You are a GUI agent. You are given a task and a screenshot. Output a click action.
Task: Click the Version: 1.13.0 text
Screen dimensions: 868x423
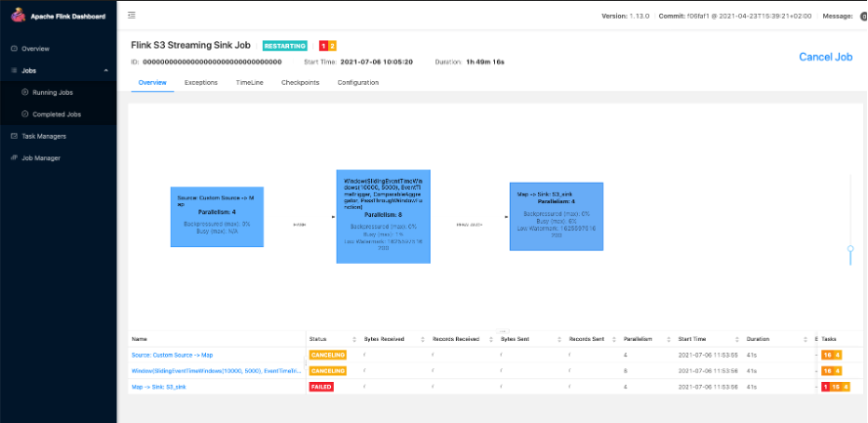(x=625, y=16)
